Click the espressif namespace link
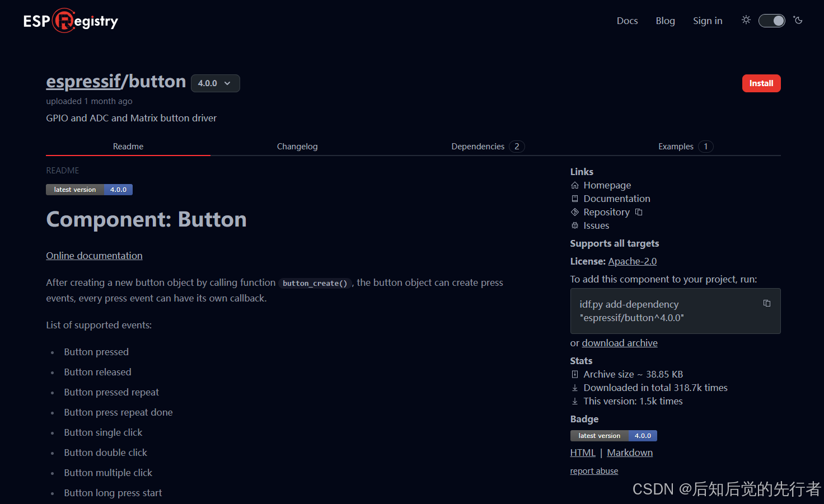The height and width of the screenshot is (504, 824). point(83,82)
